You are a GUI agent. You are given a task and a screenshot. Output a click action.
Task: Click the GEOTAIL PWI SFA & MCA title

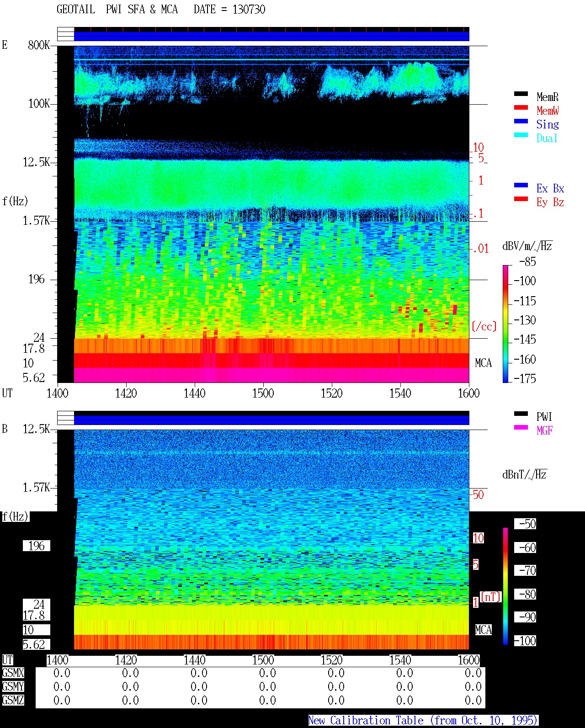pos(117,10)
